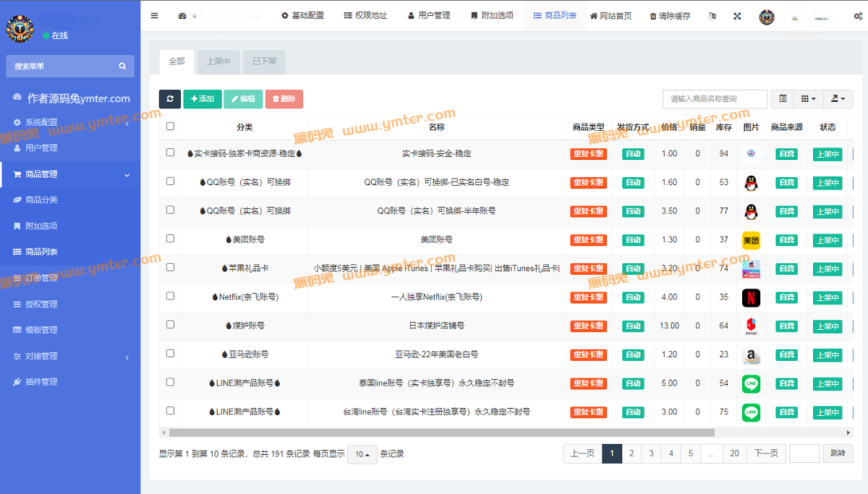Click the sidebar profile avatar logo
Screen dimensions: 868x494
coord(20,29)
